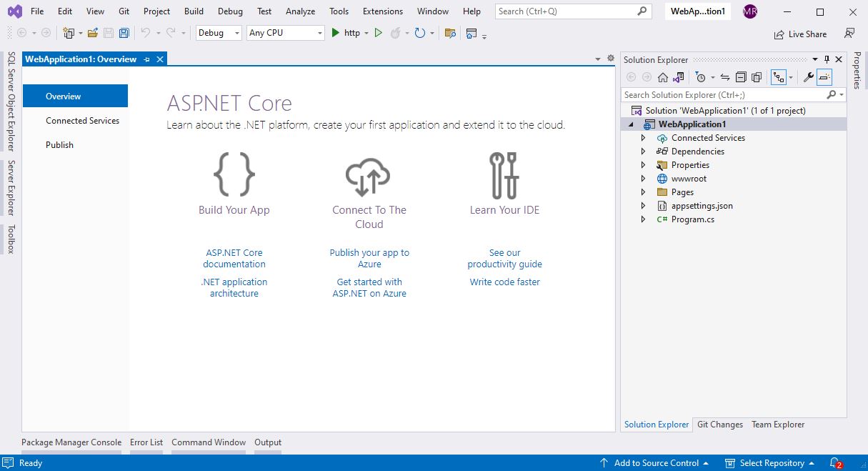Image resolution: width=868 pixels, height=471 pixels.
Task: Click Sync with Active Document icon
Action: [x=724, y=77]
